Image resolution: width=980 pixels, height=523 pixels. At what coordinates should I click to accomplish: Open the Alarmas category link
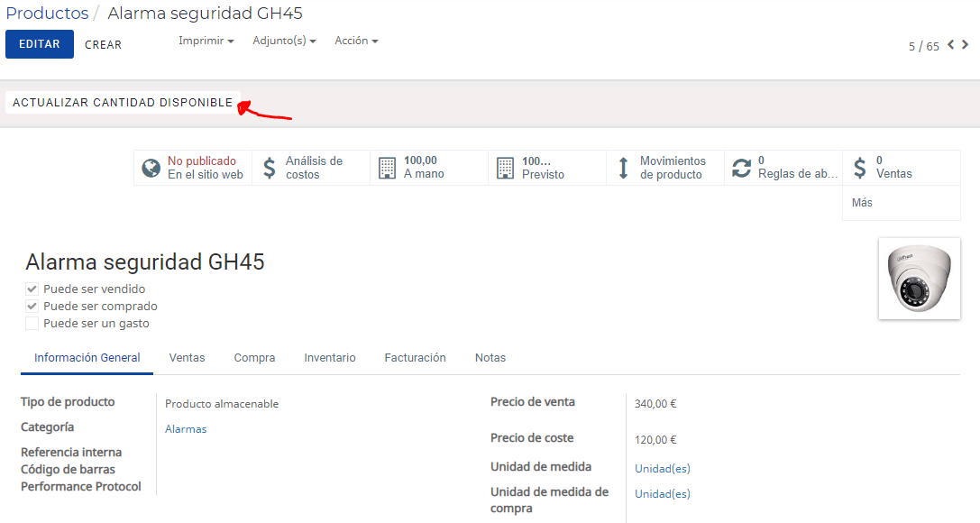(186, 429)
